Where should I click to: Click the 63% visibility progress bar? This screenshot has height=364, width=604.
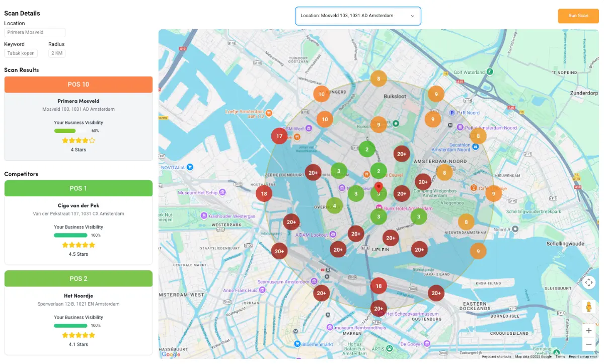pos(71,130)
